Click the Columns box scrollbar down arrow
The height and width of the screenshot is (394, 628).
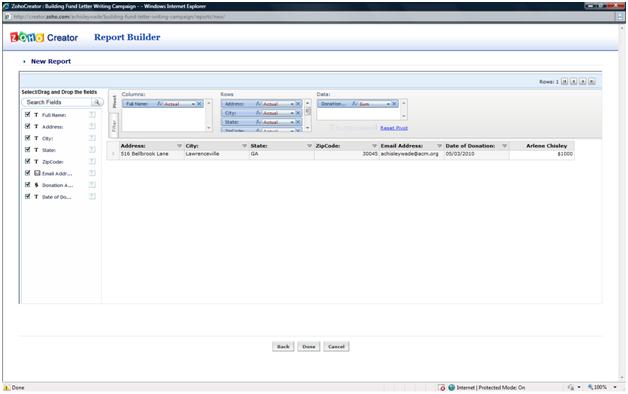tap(209, 128)
